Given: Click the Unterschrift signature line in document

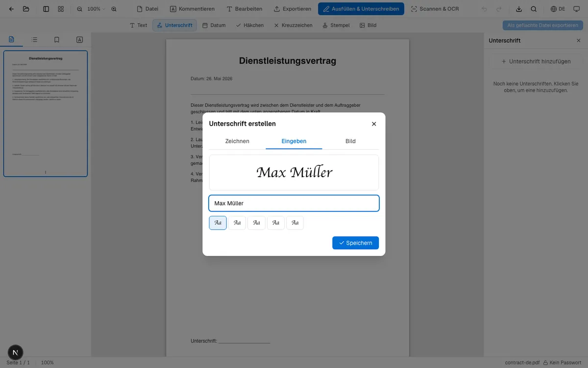Looking at the screenshot, I should click(230, 341).
